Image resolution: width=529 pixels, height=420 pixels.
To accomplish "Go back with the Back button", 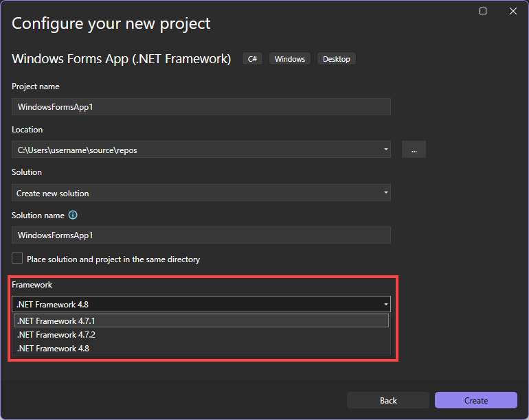I will [x=388, y=400].
